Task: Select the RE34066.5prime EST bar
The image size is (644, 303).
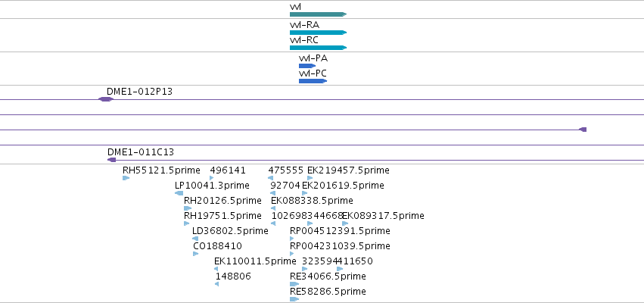Action: (x=294, y=284)
